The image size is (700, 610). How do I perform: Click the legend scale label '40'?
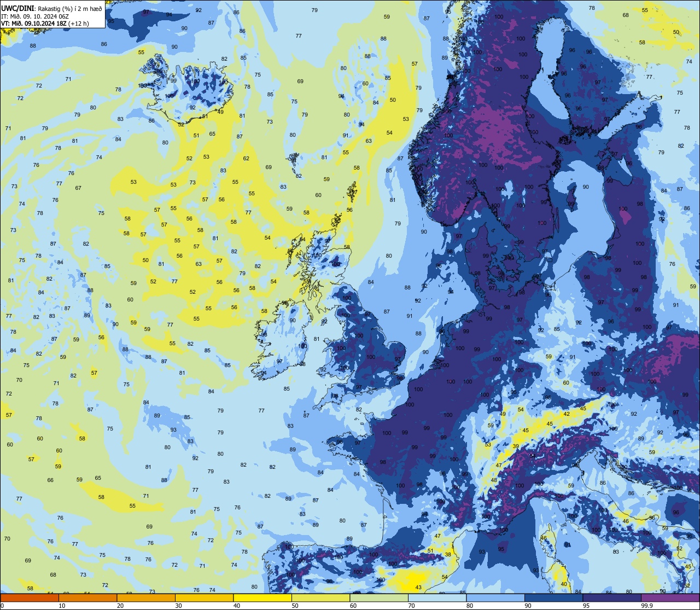(x=237, y=606)
